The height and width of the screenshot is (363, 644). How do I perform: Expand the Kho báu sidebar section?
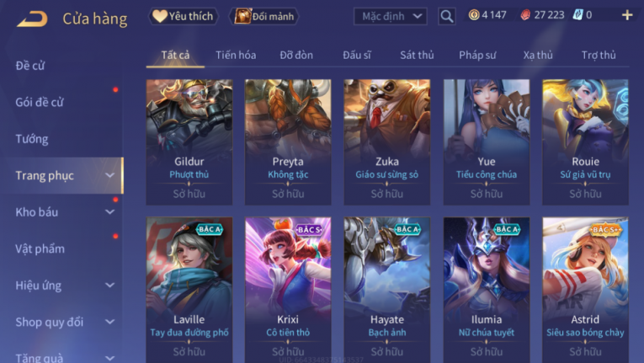109,212
